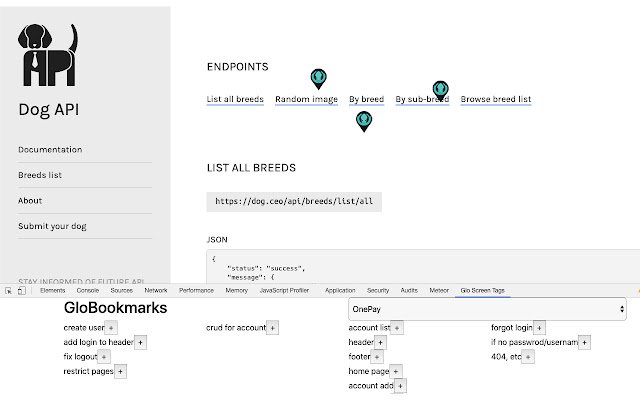Click plus button next to fix logout
640x400 pixels.
tap(104, 357)
